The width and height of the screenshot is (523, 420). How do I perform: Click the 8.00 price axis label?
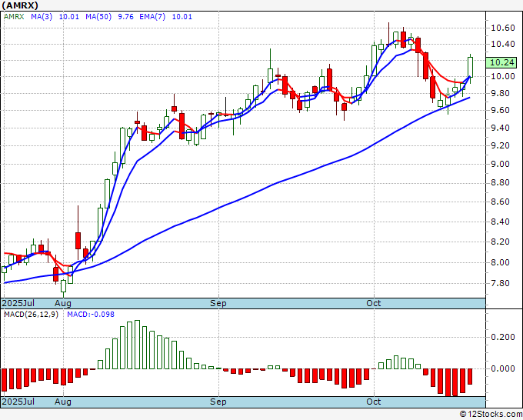[x=501, y=262]
